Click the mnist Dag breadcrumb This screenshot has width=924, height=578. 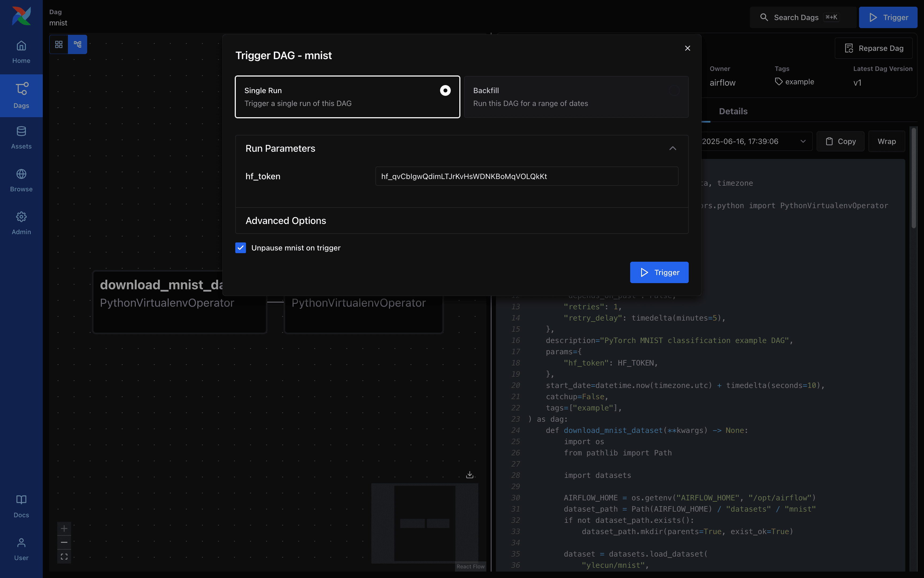pos(58,23)
